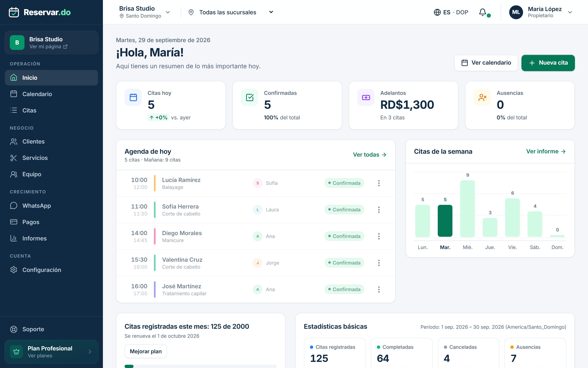This screenshot has height=368, width=588.
Task: Open Soporte help
Action: pyautogui.click(x=51, y=329)
